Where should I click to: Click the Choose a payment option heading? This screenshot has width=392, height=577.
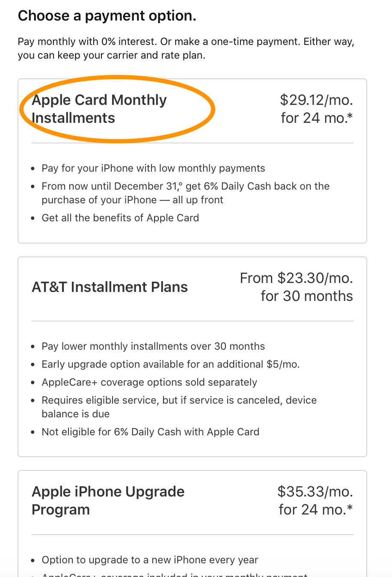click(x=107, y=15)
